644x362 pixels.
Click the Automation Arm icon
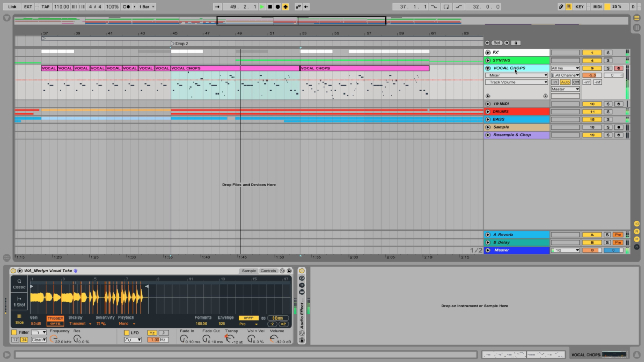click(298, 6)
